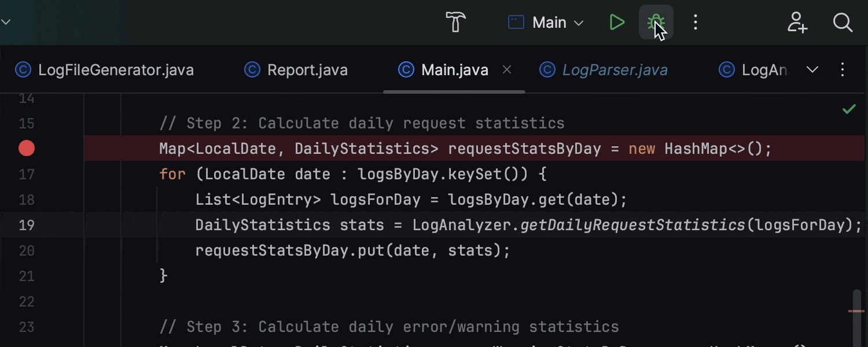Open the hidden tabs list chevron

point(812,69)
